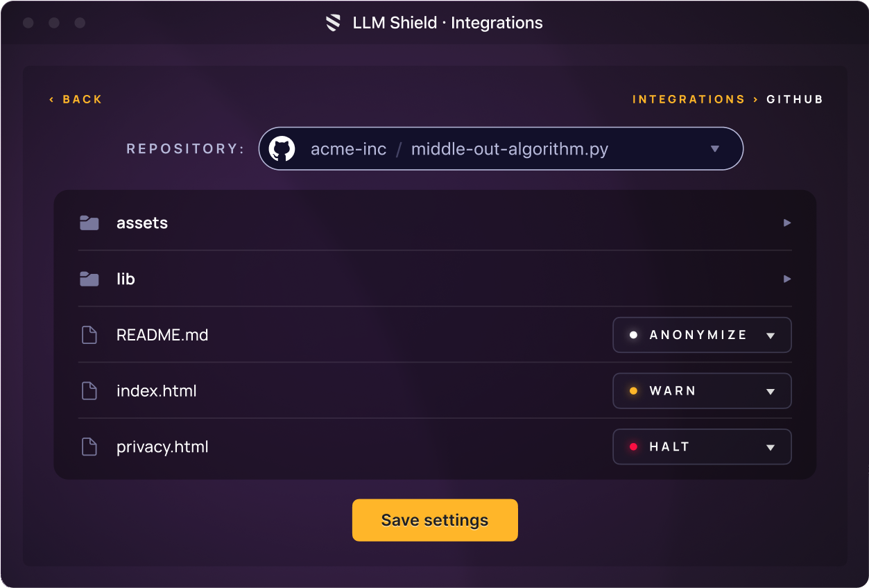Go to the Integrations breadcrumb
The image size is (869, 588).
tap(688, 99)
